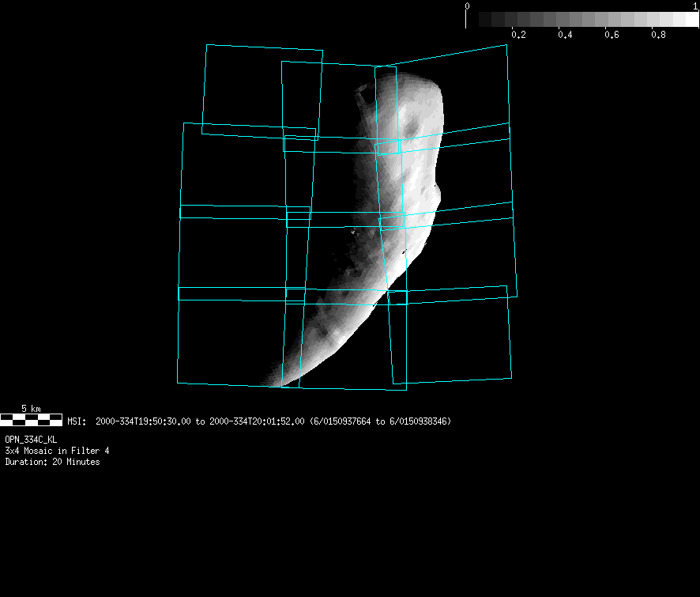Click the grayscale intensity color bar
The image size is (700, 597).
pos(588,19)
